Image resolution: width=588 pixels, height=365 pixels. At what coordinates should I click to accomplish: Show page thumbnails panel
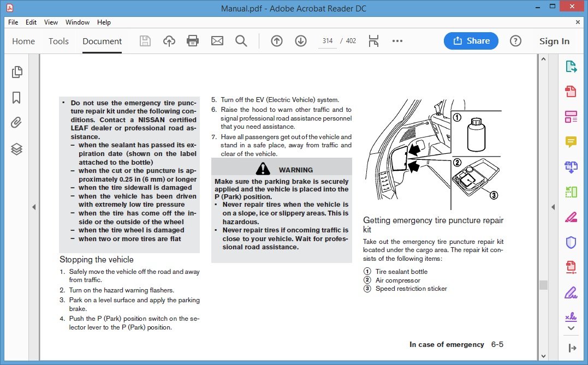tap(16, 71)
